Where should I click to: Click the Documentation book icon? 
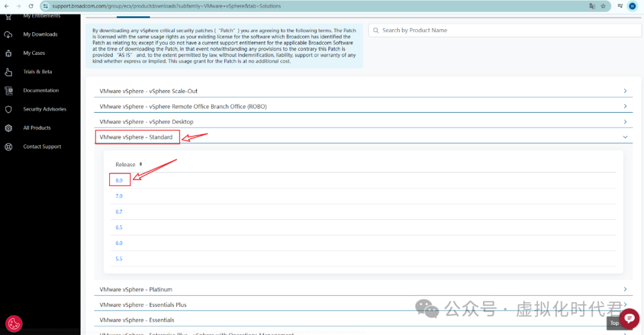click(x=8, y=91)
